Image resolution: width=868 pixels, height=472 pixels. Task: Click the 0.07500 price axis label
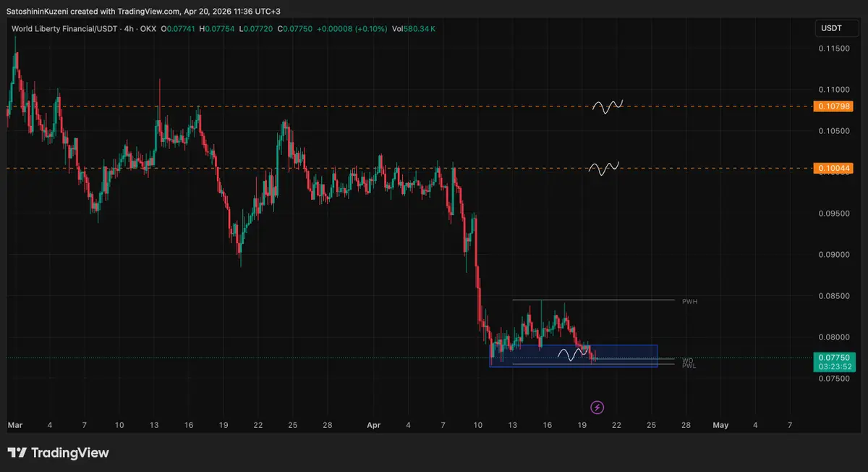tap(833, 379)
